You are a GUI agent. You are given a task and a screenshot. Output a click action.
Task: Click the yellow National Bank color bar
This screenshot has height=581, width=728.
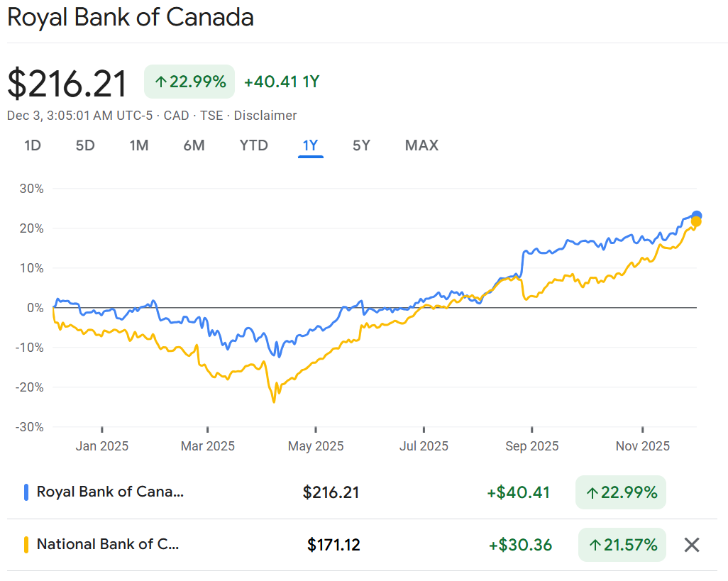26,545
